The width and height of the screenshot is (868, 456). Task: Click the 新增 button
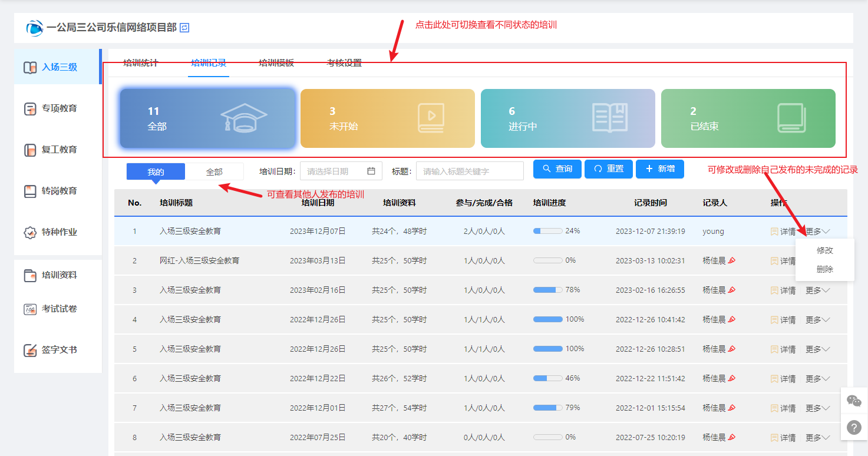[x=659, y=169]
